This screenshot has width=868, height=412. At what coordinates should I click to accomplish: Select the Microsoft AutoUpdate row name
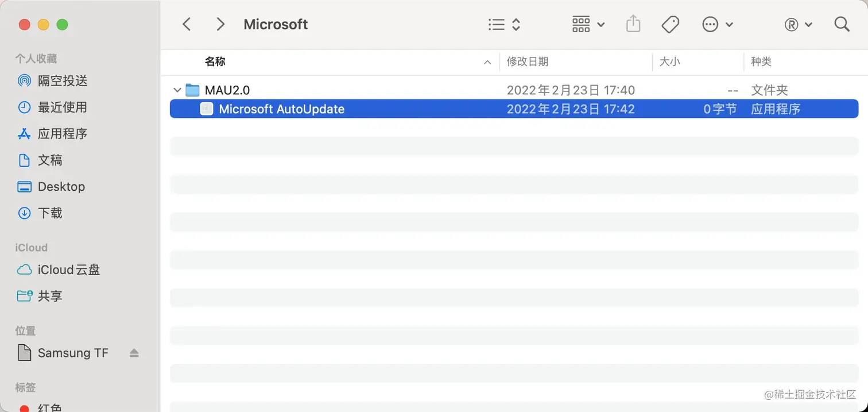[282, 109]
